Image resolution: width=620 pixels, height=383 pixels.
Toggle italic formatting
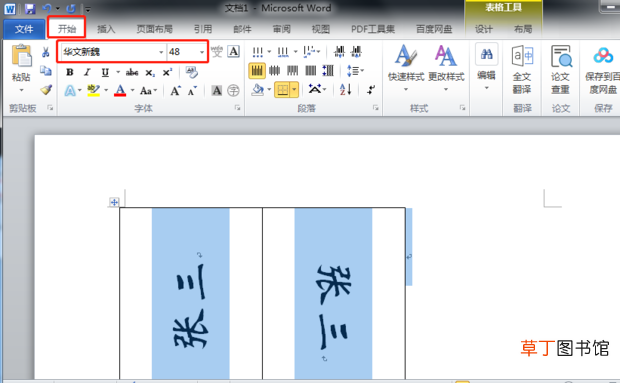point(87,72)
